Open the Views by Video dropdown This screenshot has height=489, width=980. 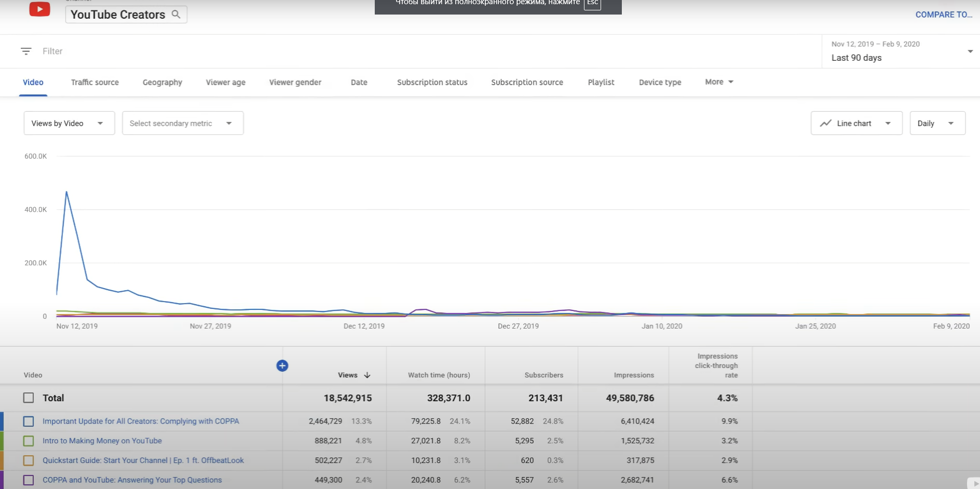point(69,124)
